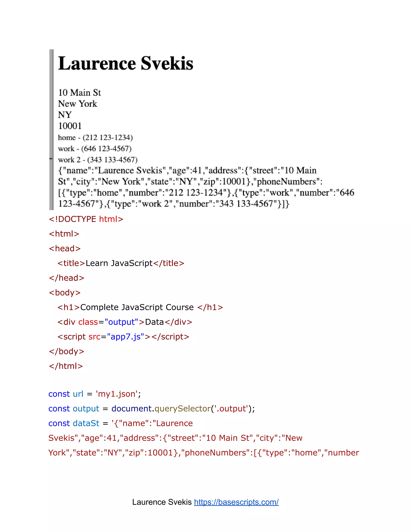Click the script src="app7.js" line
The image size is (411, 532).
[x=123, y=337]
